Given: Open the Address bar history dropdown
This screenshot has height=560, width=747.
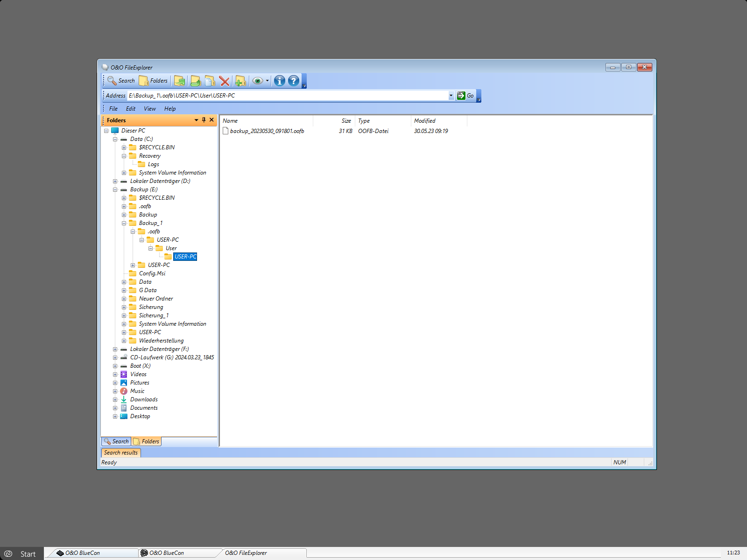Looking at the screenshot, I should pos(451,96).
